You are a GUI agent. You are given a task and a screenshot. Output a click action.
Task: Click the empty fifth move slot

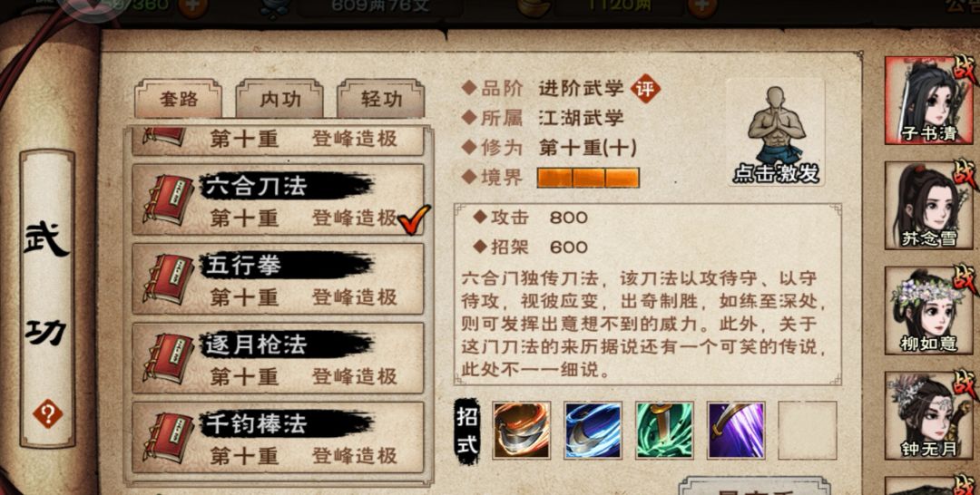(x=807, y=430)
